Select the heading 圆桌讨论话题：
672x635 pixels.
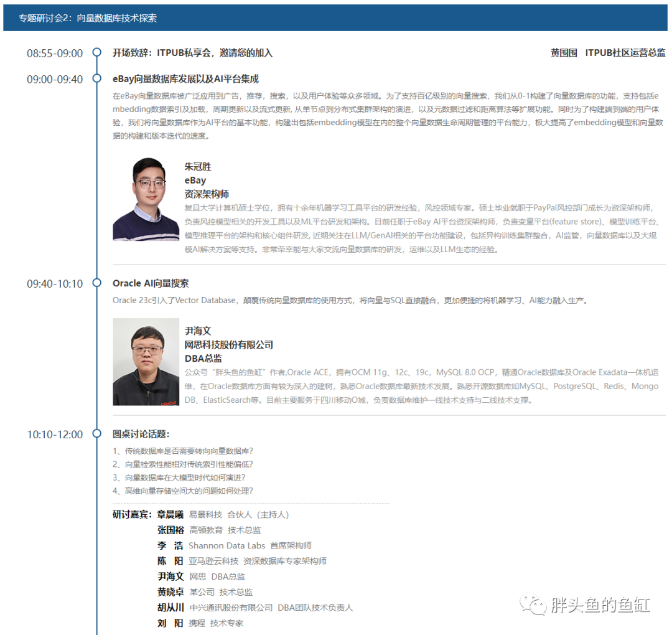(141, 435)
